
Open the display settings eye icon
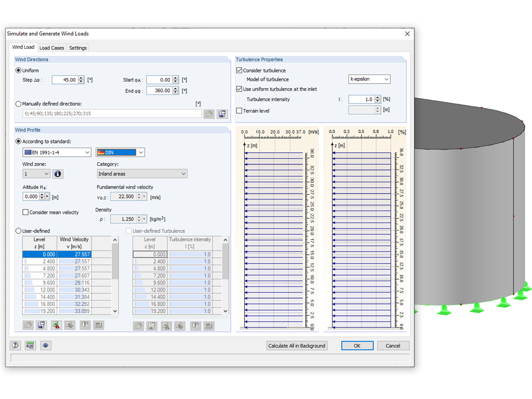click(x=45, y=345)
